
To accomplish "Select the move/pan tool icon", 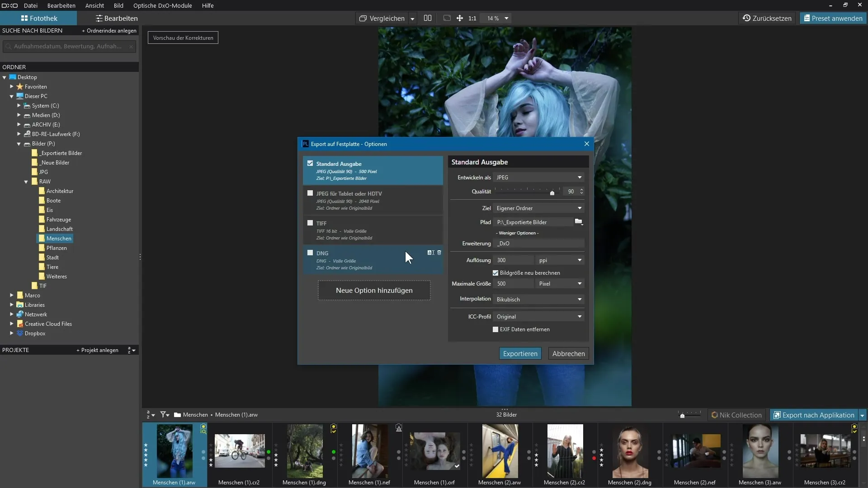I will coord(459,18).
